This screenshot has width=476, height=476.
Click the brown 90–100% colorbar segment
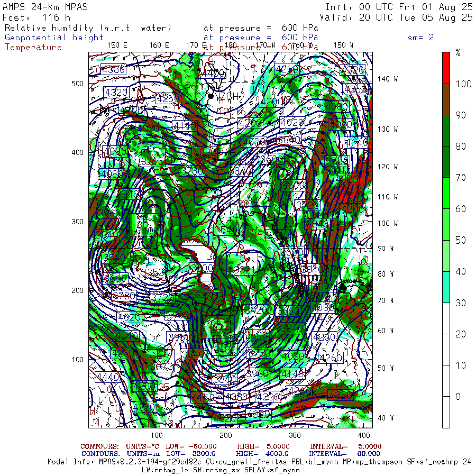(446, 99)
